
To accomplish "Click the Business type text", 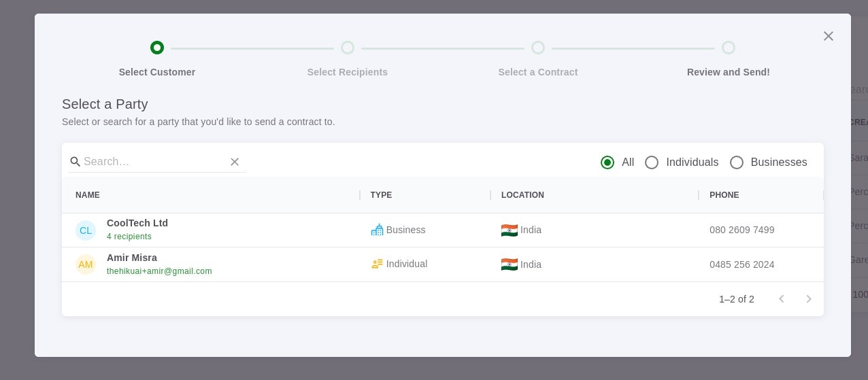I will click(x=406, y=230).
